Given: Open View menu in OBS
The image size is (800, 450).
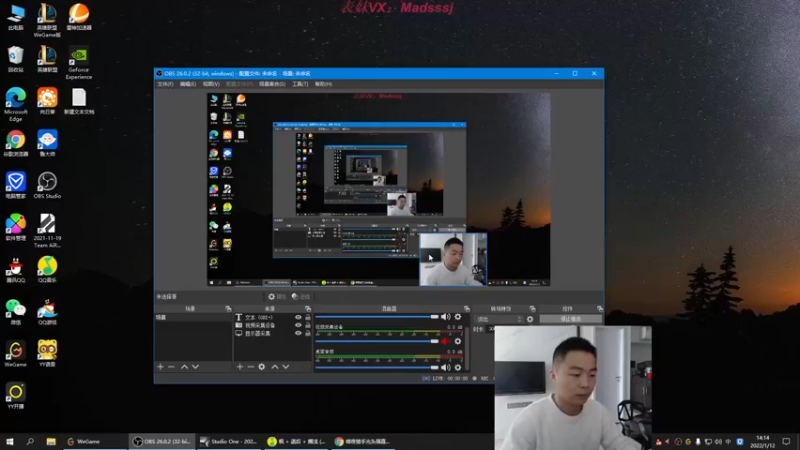Looking at the screenshot, I should (x=211, y=84).
